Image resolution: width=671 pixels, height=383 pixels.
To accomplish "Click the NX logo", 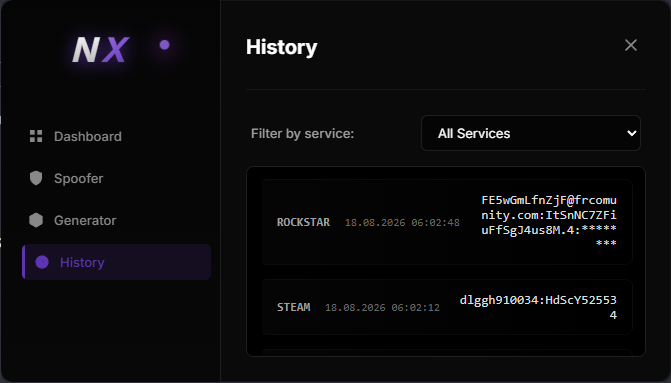I will pos(101,49).
